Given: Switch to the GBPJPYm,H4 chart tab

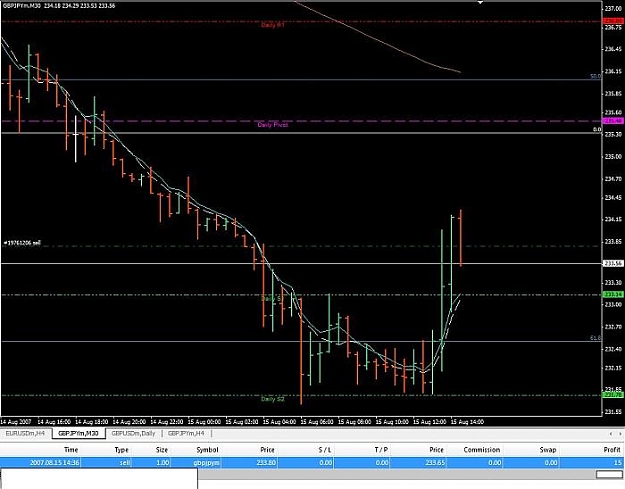Looking at the screenshot, I should [x=186, y=433].
